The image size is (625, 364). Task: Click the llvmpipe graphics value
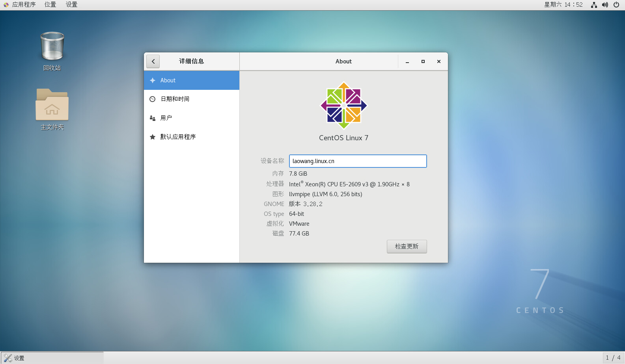point(326,194)
